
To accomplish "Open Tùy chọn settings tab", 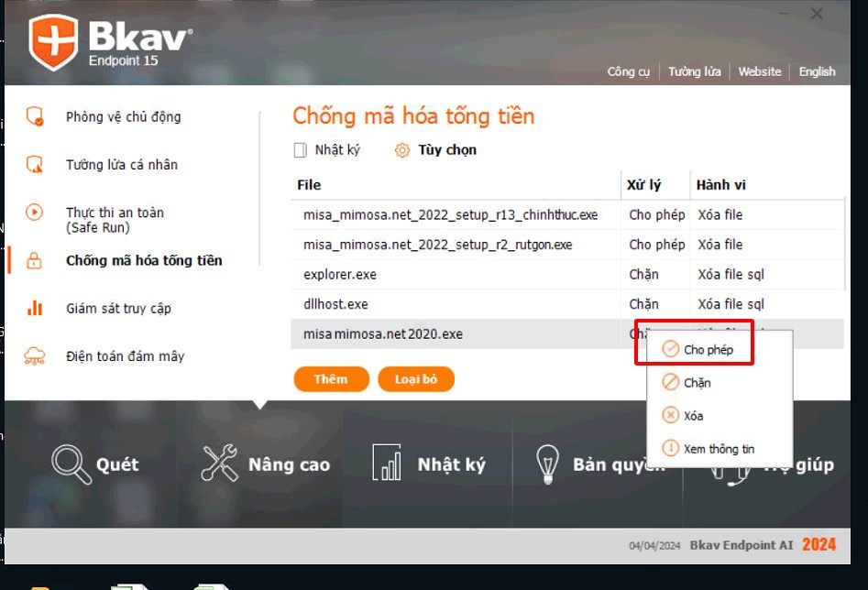I will coord(436,150).
